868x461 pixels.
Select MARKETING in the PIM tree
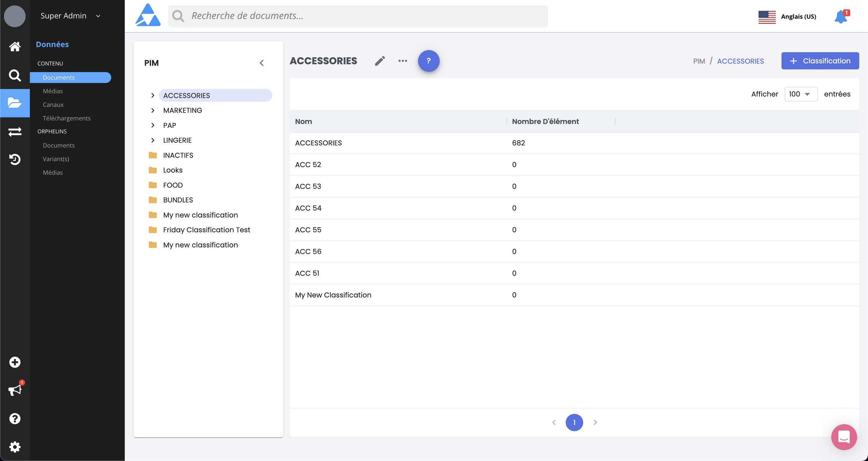pos(182,110)
